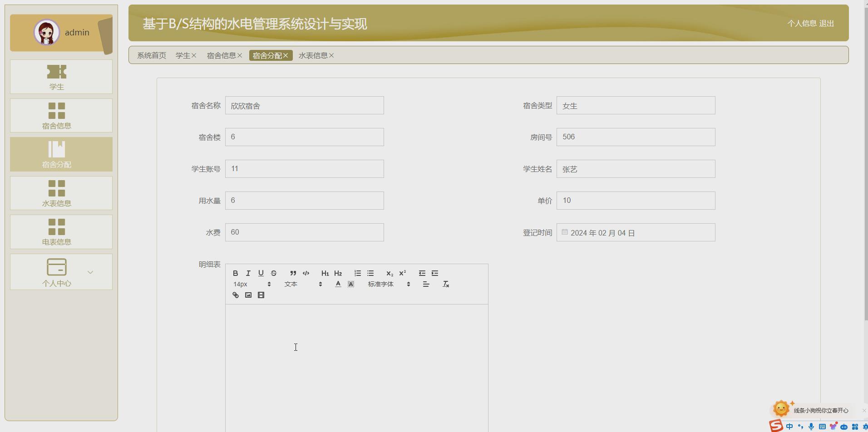Click the 宿舍楼 input field
The height and width of the screenshot is (432, 868).
[305, 137]
